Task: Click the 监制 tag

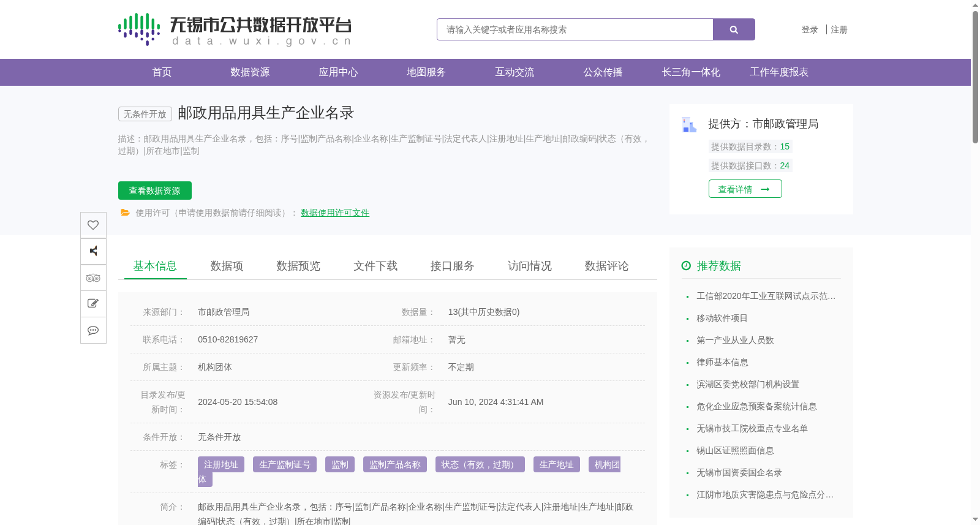Action: [x=340, y=464]
